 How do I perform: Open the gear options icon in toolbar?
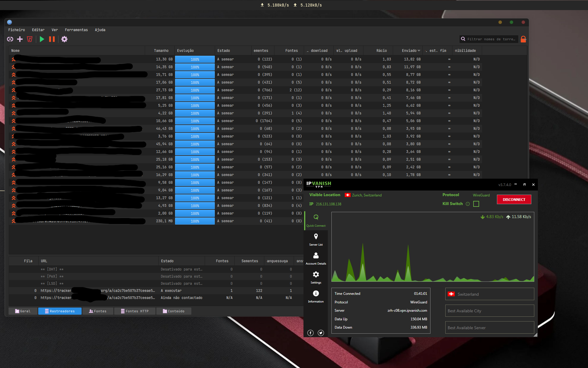pos(64,39)
